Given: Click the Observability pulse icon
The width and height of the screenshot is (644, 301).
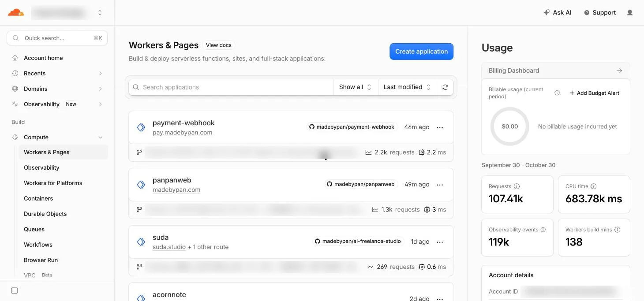Looking at the screenshot, I should 15,104.
